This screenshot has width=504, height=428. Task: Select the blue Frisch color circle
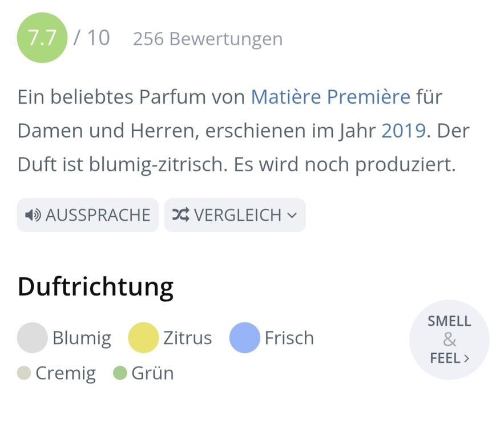pos(245,338)
